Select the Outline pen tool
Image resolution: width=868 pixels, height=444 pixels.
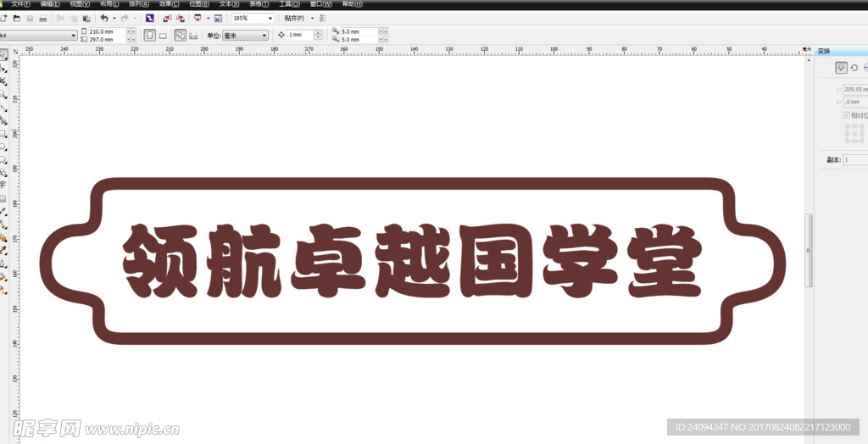click(x=3, y=264)
